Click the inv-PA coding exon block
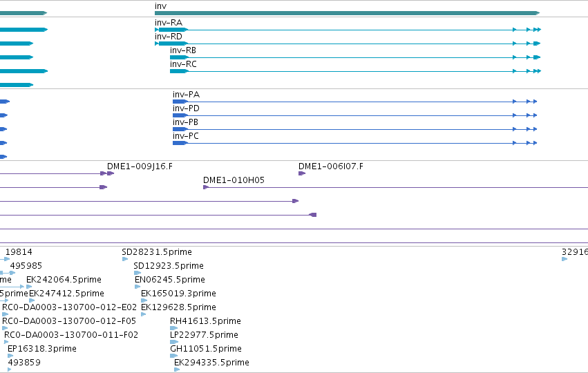 point(180,102)
